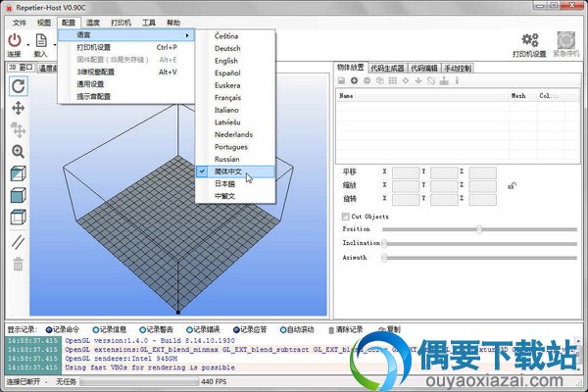Open the 文件 menu
The image size is (588, 392).
click(x=20, y=23)
